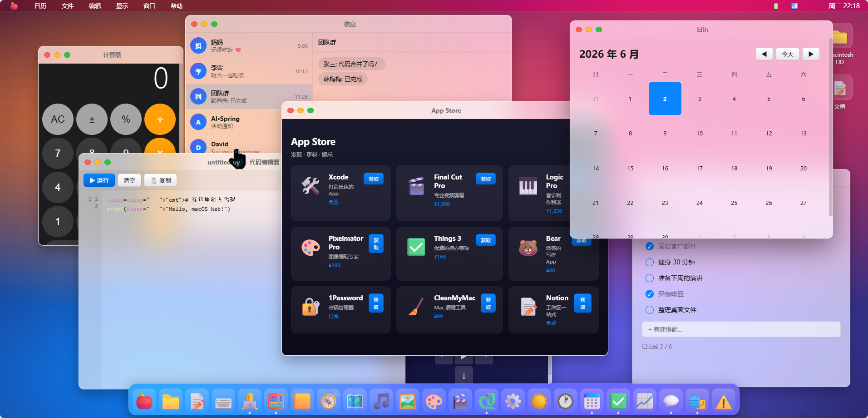Open the music note icon in the Dock
868x418 pixels.
pos(381,401)
